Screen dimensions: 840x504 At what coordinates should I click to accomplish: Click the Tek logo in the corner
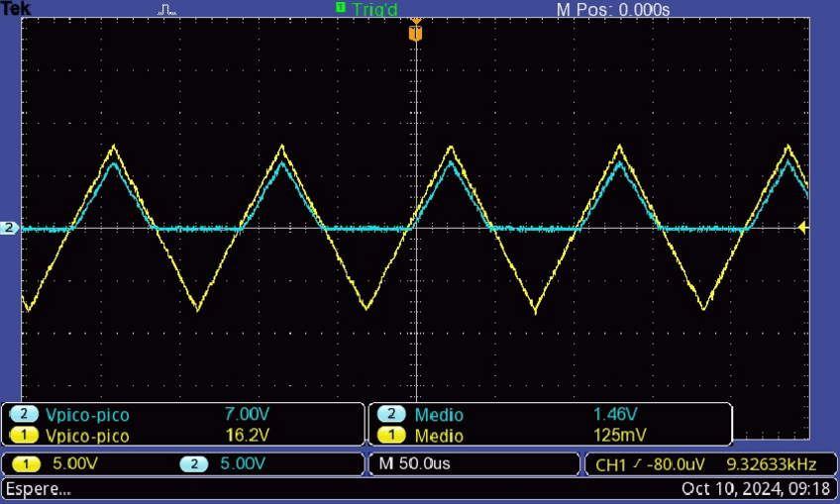(x=16, y=9)
